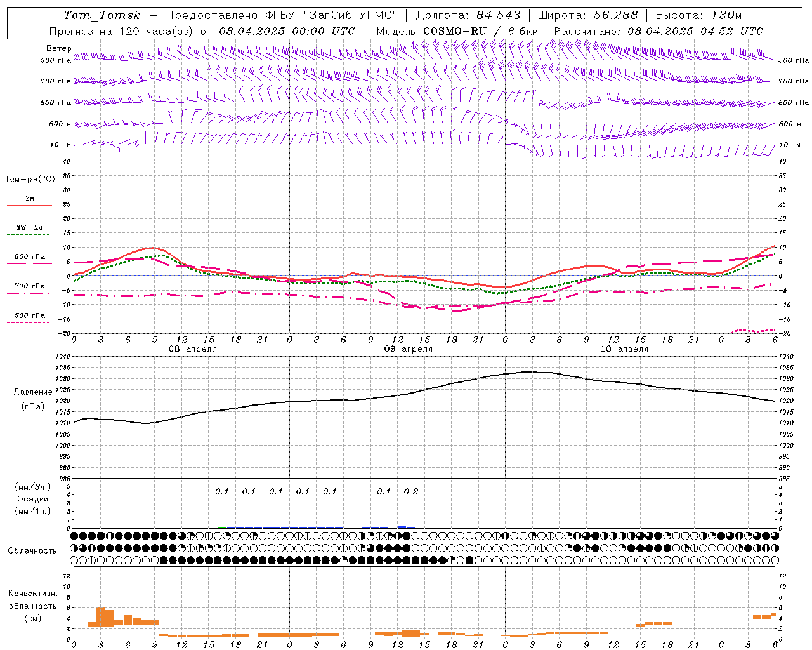Screen dimensions: 812x650
Task: Click the "Давление" pressure panel label
Action: [33, 392]
